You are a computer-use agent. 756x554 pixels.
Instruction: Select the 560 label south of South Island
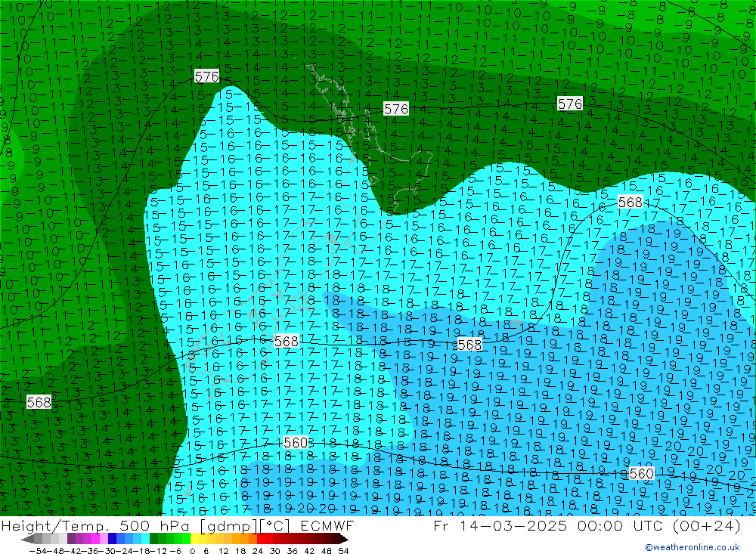click(x=296, y=442)
